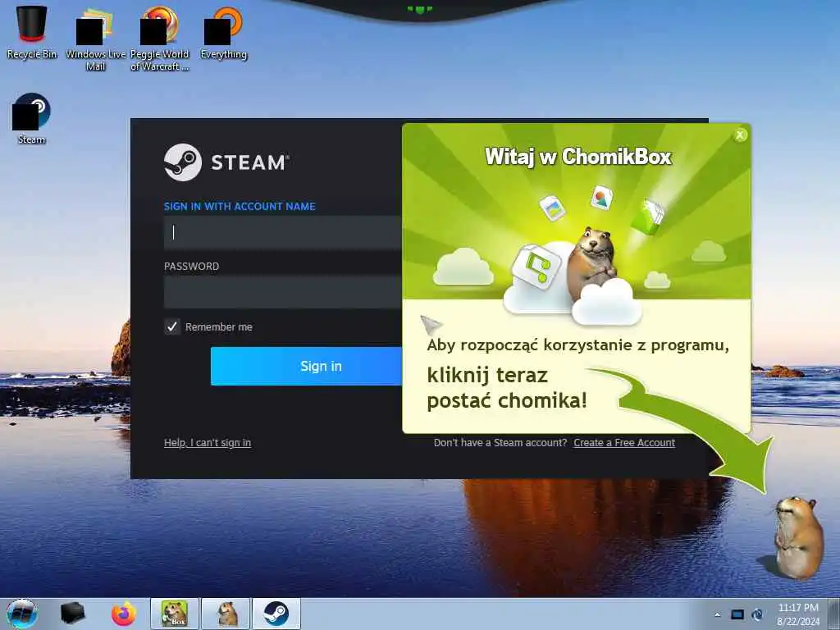Select the Everything desktop shortcut
Viewport: 840px width, 630px height.
(x=223, y=33)
